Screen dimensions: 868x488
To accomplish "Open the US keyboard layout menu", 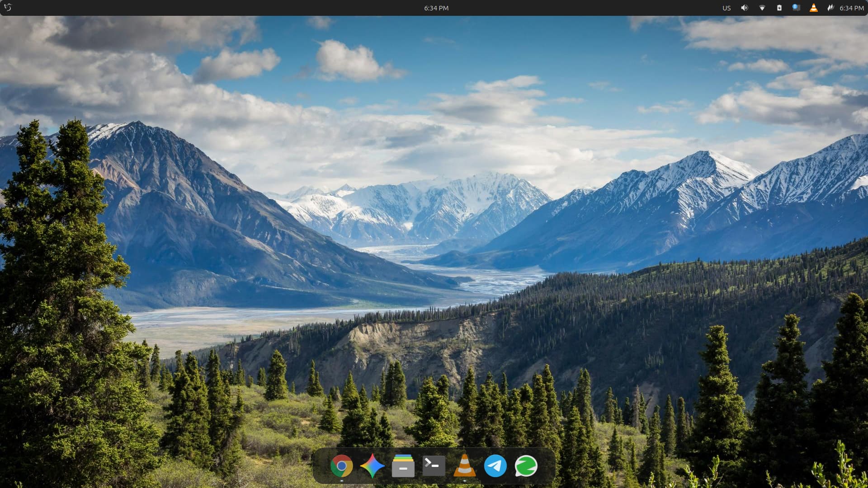I will [726, 8].
